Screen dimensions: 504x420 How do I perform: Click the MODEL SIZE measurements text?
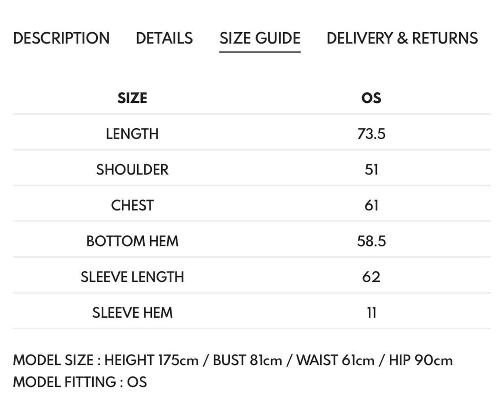(x=233, y=360)
